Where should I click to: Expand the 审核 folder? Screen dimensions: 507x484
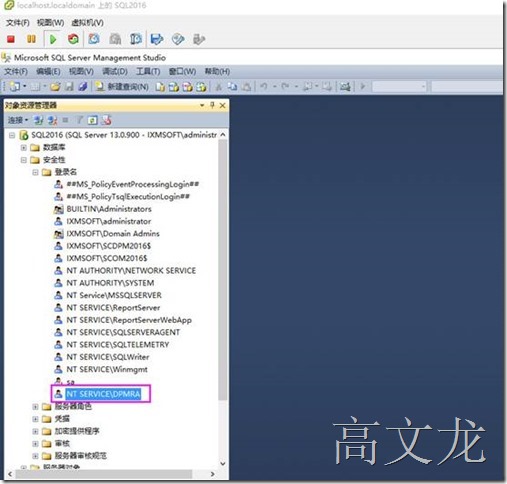tap(35, 444)
